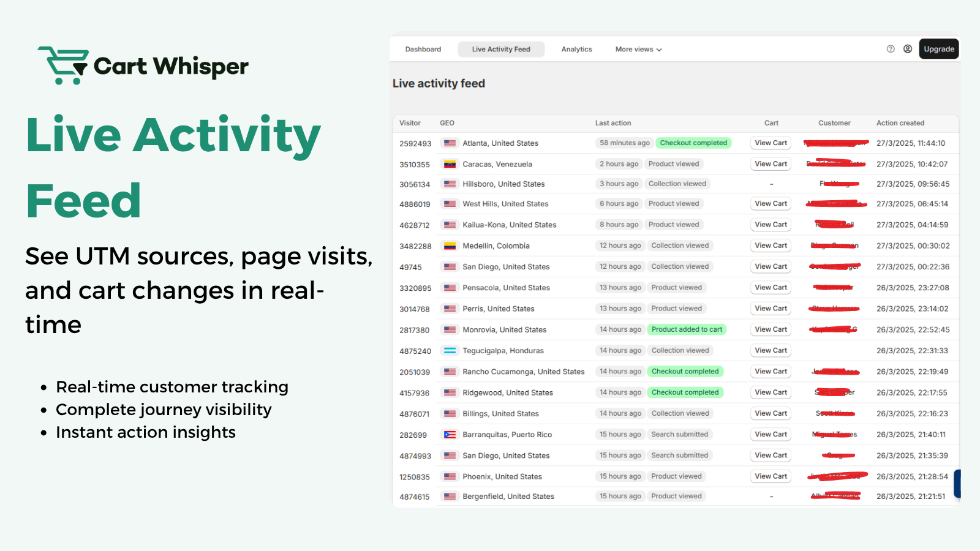Click Collection viewed badge in Hillsboro row

pos(677,184)
